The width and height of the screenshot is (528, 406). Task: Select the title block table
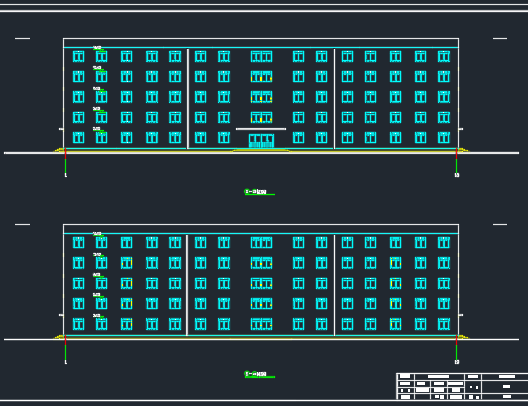(462, 386)
